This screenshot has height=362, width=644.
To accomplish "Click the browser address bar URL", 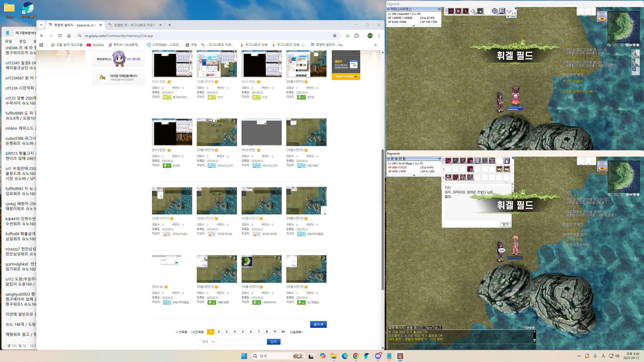I will point(119,36).
